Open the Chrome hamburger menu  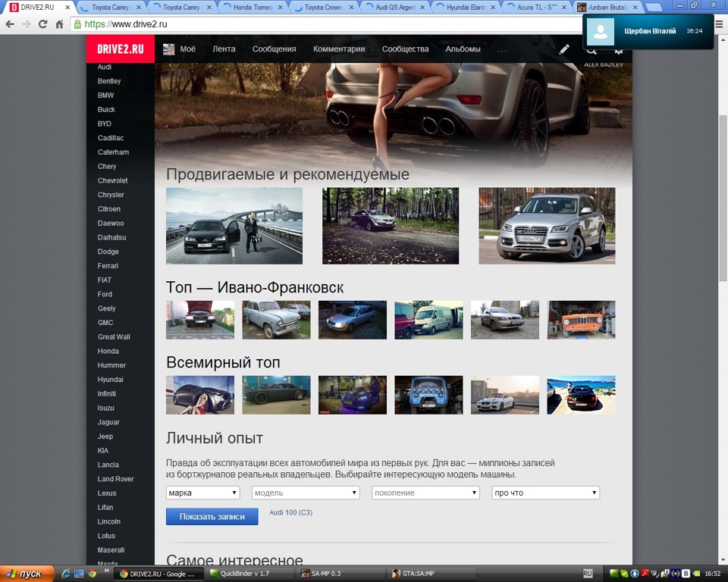coord(719,24)
